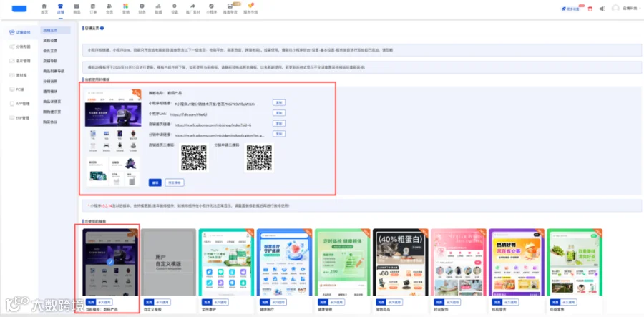Open the 商品列表导航 submenu item
This screenshot has width=644, height=317.
pyautogui.click(x=55, y=71)
